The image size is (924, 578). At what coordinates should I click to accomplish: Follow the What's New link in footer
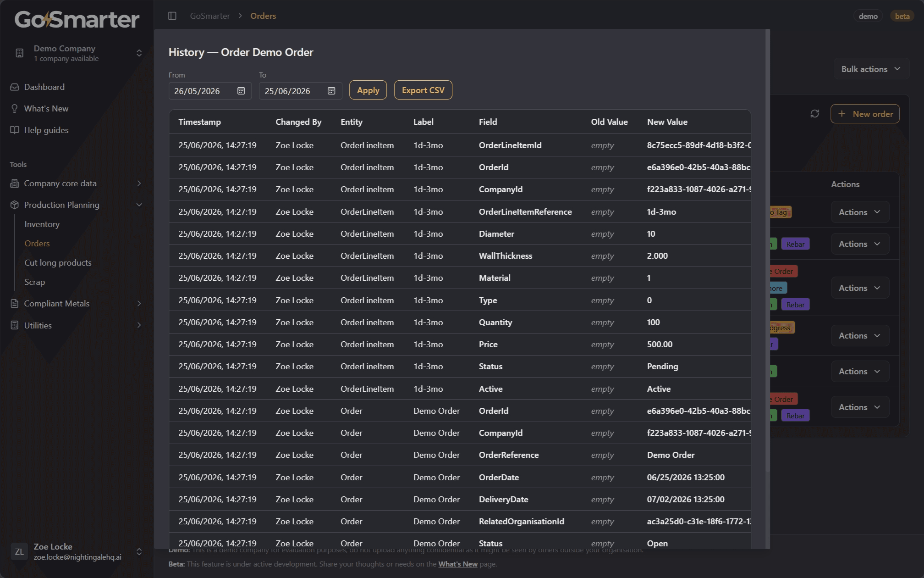coord(458,564)
